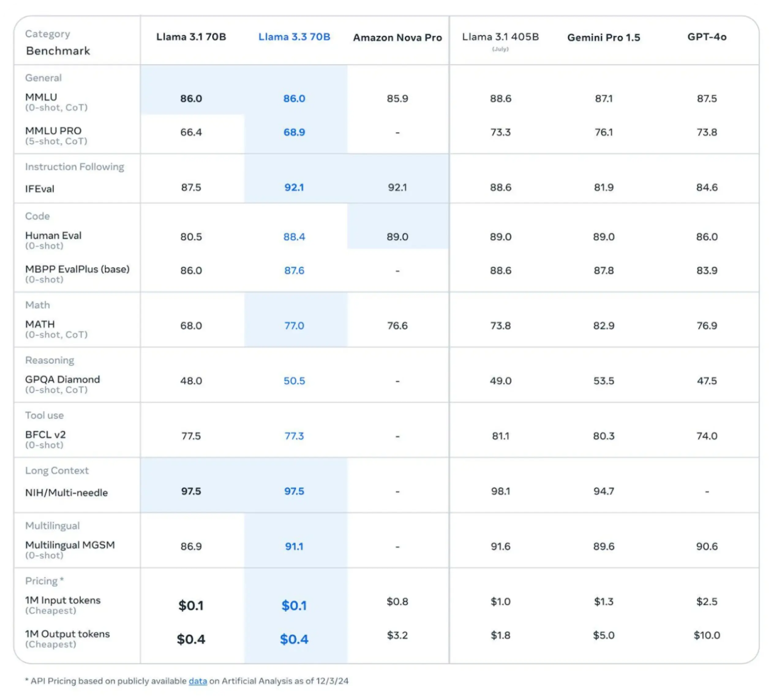Select the 'MBPP EvalPlus (base)' row label

click(x=77, y=269)
